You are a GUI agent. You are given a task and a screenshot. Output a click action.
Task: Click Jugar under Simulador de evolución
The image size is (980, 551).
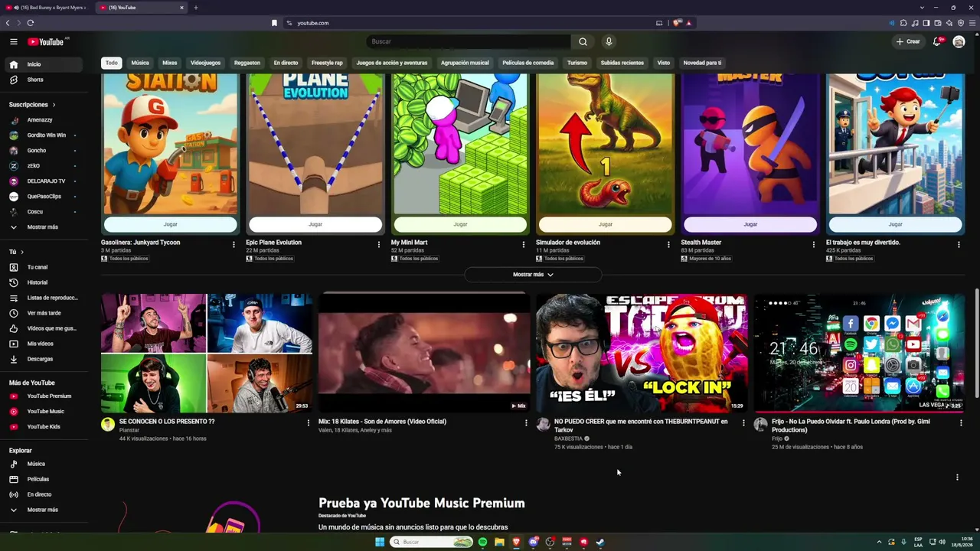pyautogui.click(x=606, y=224)
